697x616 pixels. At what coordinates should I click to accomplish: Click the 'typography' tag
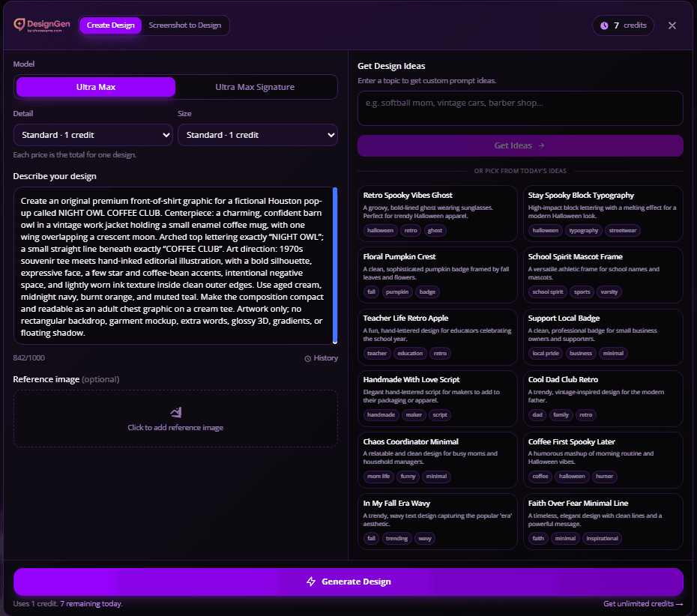click(584, 230)
